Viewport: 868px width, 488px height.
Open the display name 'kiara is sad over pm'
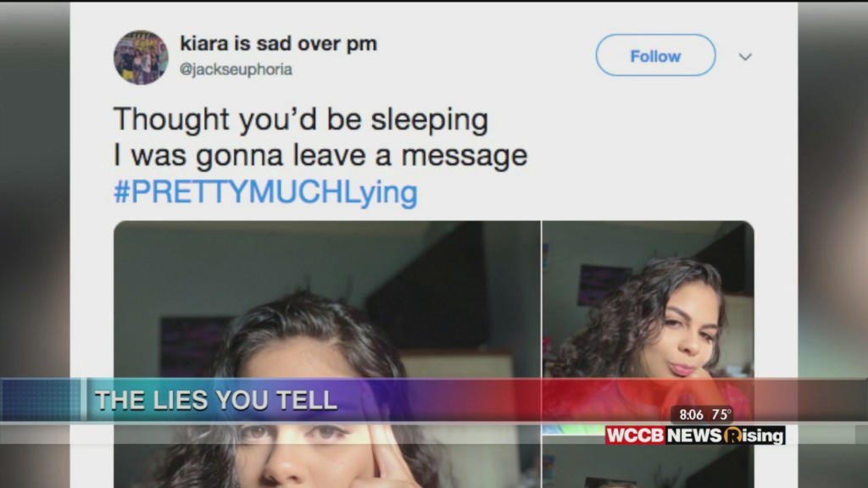click(x=278, y=44)
